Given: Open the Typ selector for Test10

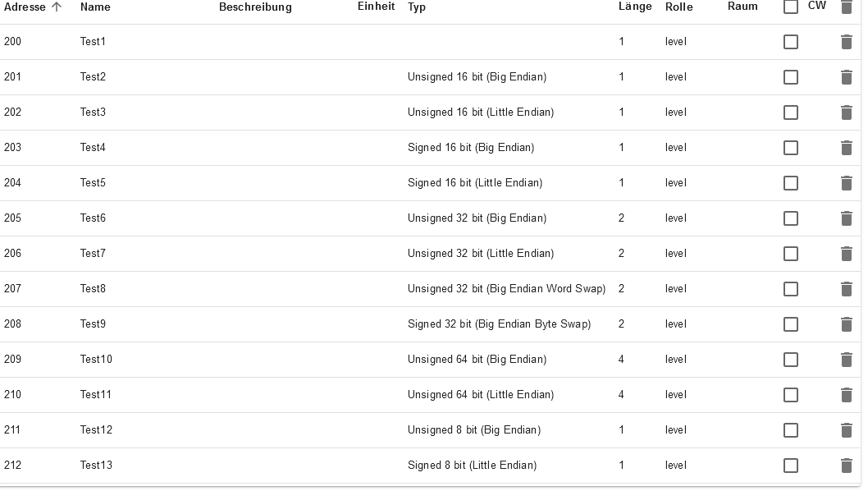Looking at the screenshot, I should 477,360.
